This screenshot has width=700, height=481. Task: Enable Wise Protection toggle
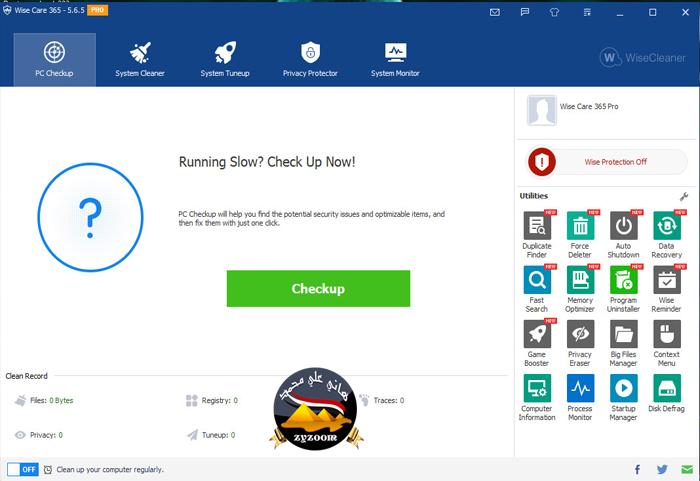608,162
